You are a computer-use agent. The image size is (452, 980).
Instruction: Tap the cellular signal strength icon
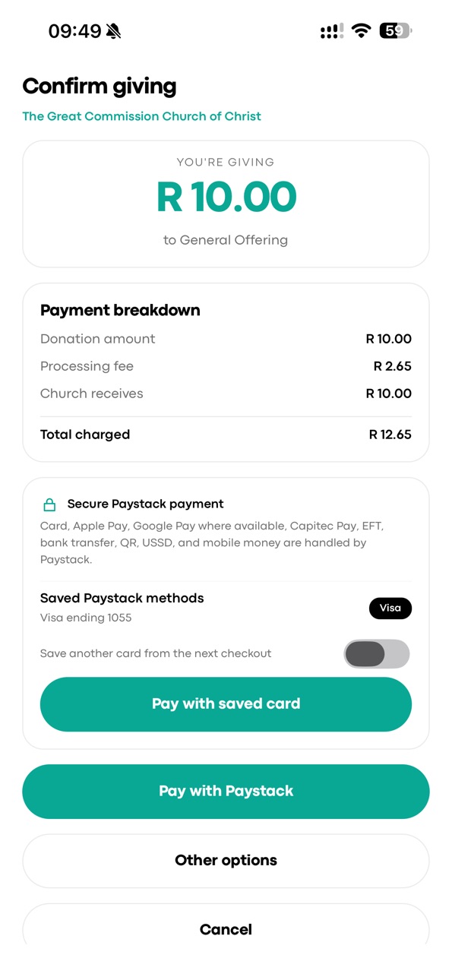coord(332,31)
